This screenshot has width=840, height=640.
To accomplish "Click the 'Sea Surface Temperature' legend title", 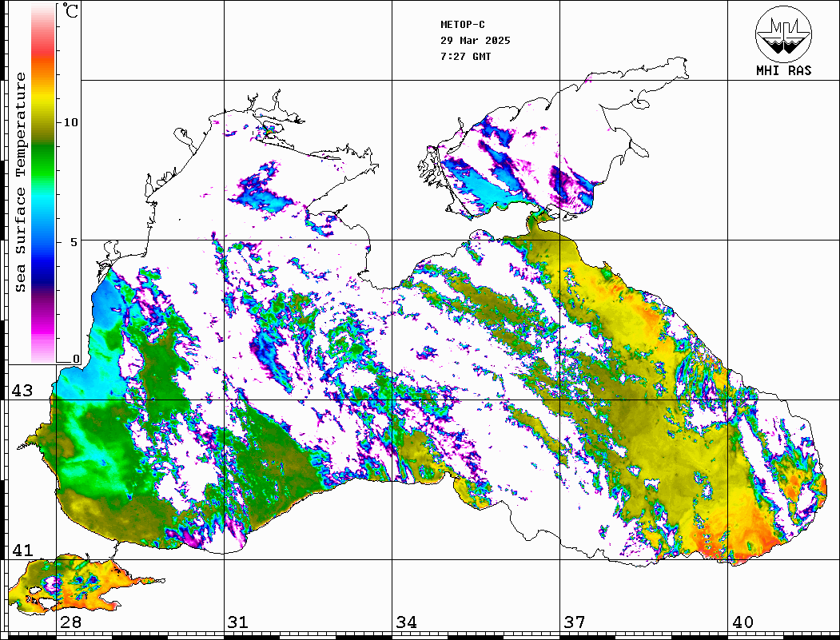I will click(x=20, y=183).
